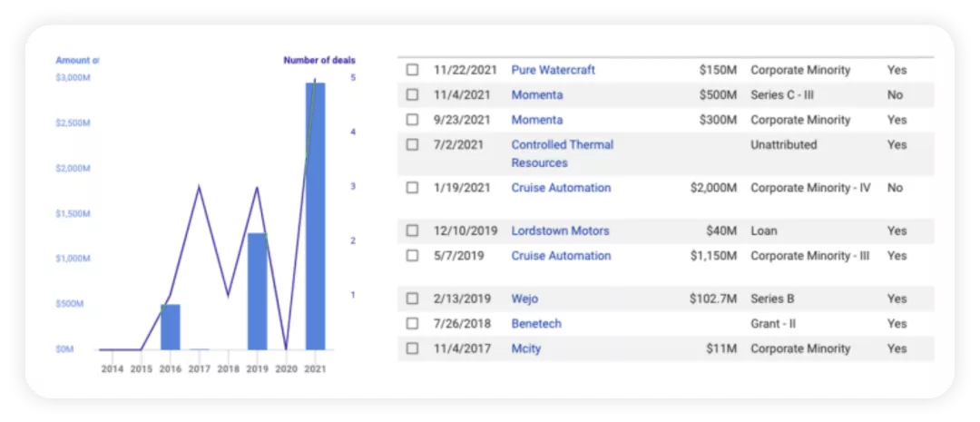Click the 2/13/2019 date cell
Screen dimensions: 980x422
[x=462, y=299]
